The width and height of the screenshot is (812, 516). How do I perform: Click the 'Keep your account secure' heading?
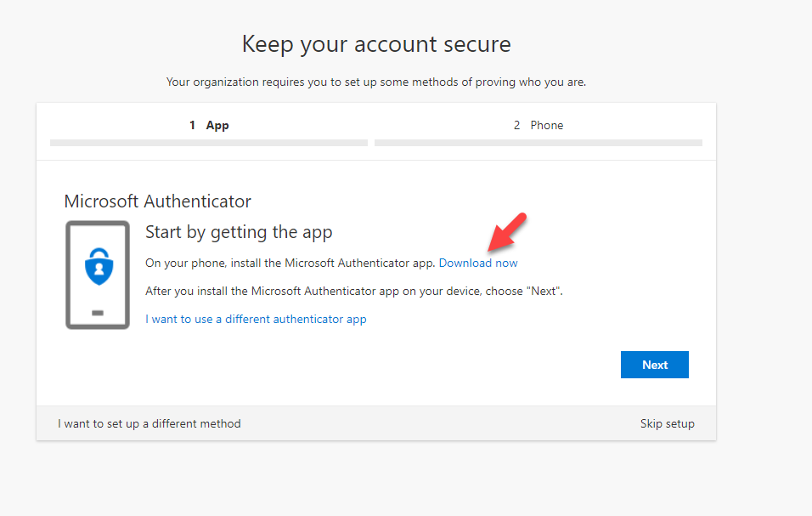(x=376, y=44)
